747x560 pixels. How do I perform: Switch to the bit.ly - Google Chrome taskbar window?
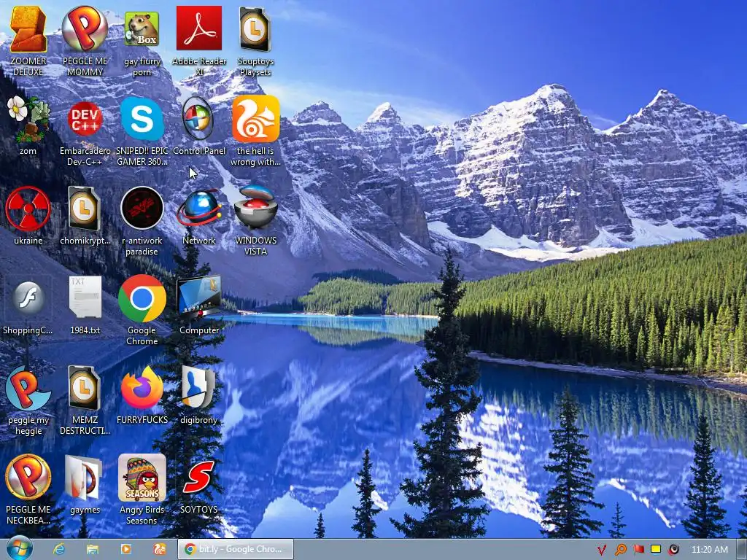click(x=236, y=550)
